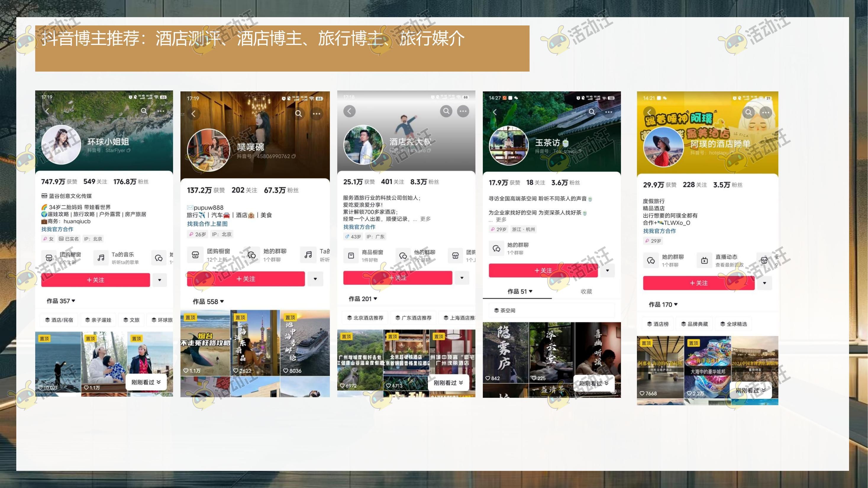Select 酒店榜 collection tag
868x488 pixels.
658,324
